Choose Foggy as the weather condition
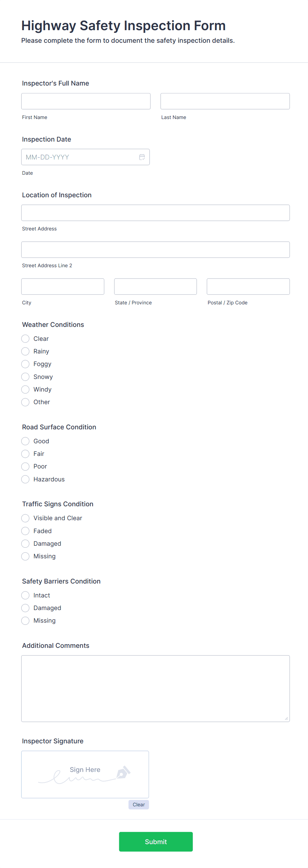Screen dimensions: 308x868 click(x=25, y=364)
